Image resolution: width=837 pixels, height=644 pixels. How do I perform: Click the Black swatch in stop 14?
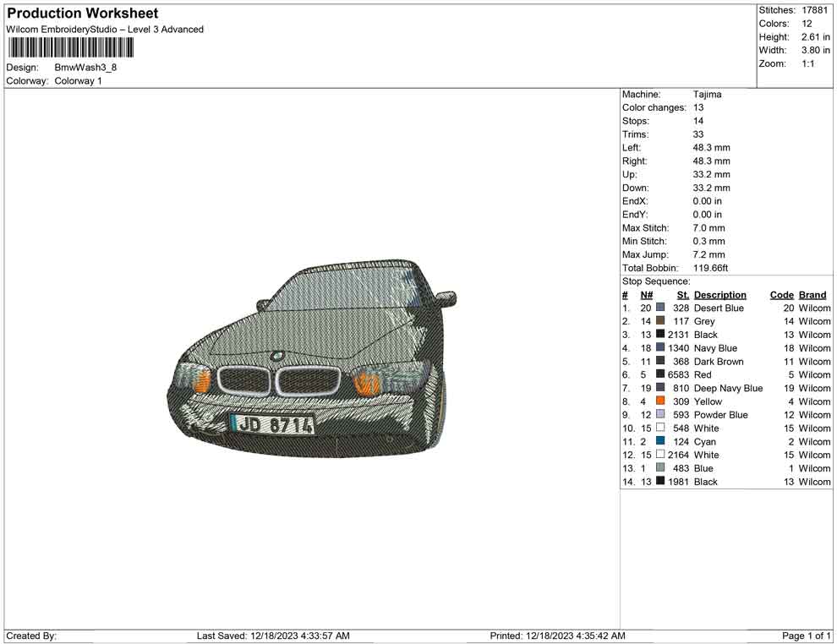[660, 482]
